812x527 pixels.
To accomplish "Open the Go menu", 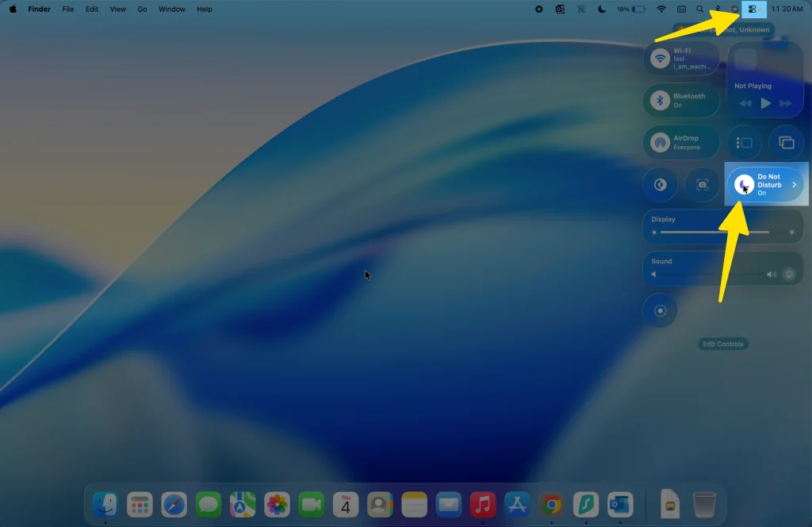I will pyautogui.click(x=142, y=9).
